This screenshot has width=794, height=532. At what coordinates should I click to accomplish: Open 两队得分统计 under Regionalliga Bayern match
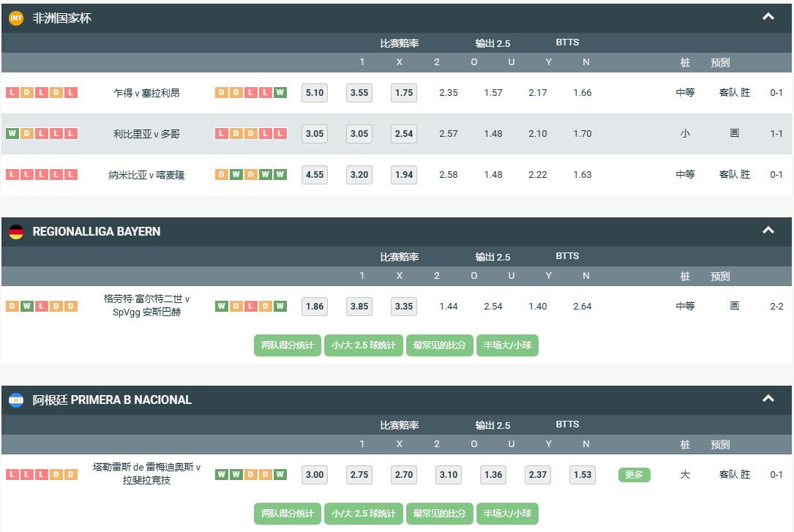288,345
